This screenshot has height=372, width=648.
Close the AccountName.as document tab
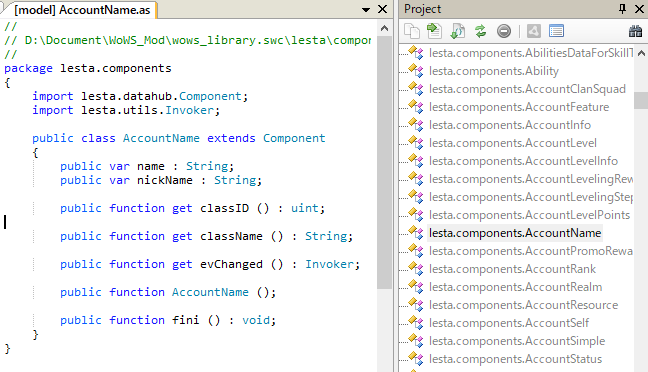point(383,9)
